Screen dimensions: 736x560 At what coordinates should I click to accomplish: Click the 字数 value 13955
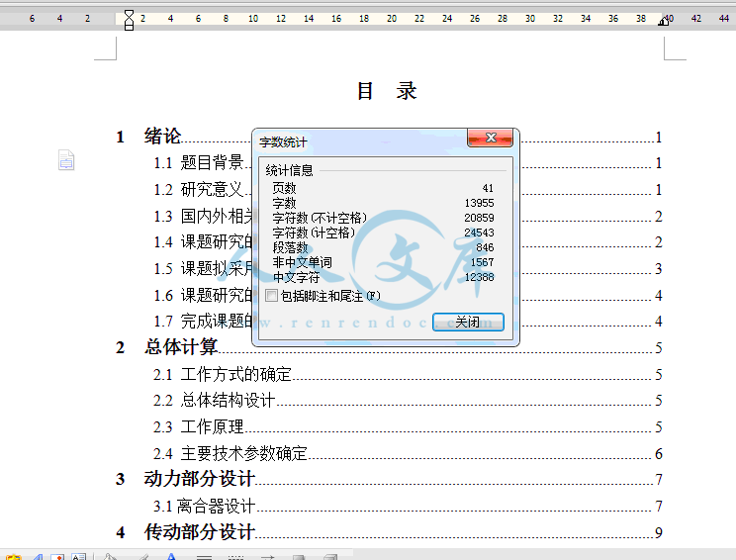(x=479, y=203)
